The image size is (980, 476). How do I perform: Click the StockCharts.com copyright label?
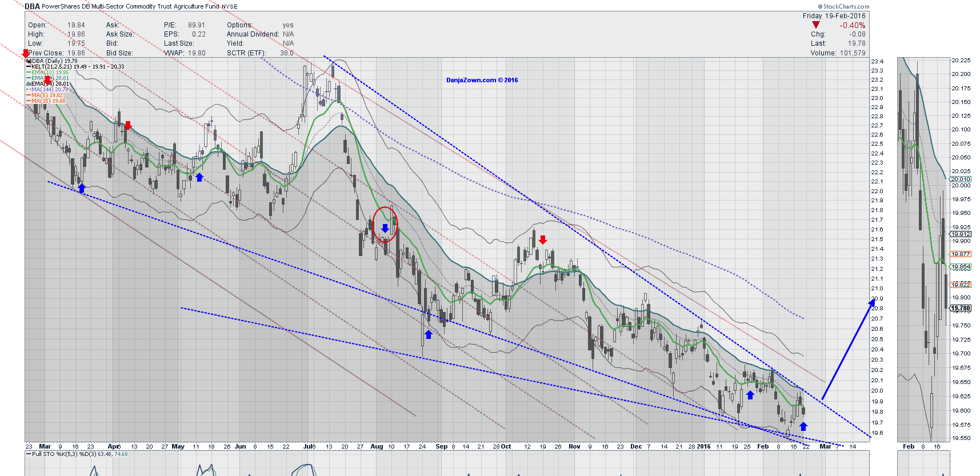[x=843, y=6]
